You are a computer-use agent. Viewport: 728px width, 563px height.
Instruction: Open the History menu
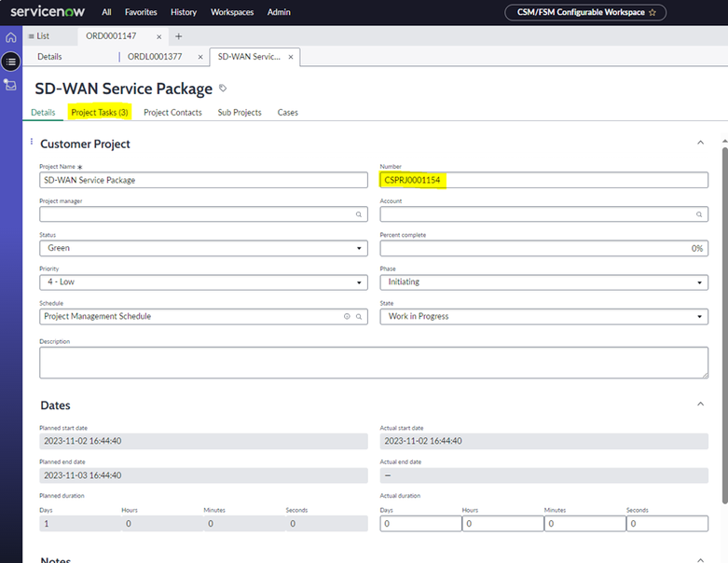click(184, 12)
